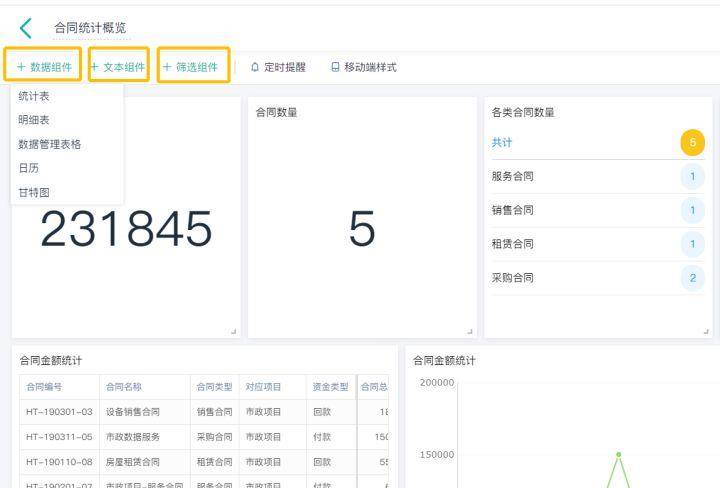Click the plus icon on 数据组件
This screenshot has height=488, width=720.
(21, 67)
